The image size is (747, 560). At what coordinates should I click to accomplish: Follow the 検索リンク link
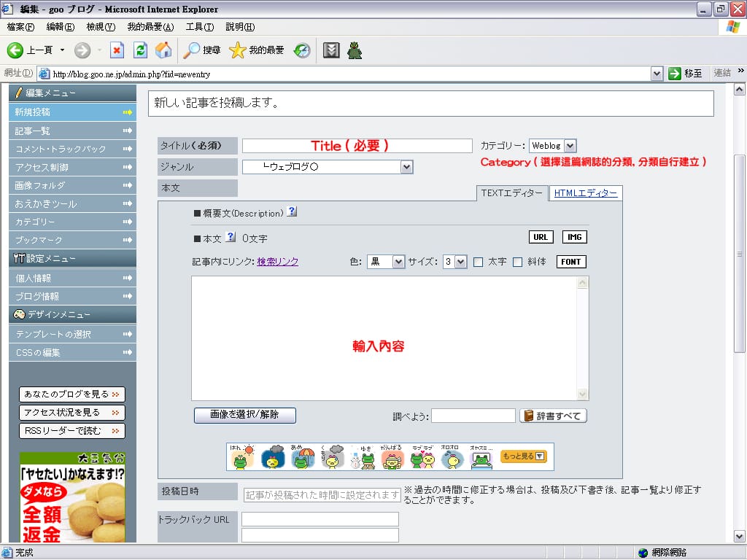[x=277, y=262]
